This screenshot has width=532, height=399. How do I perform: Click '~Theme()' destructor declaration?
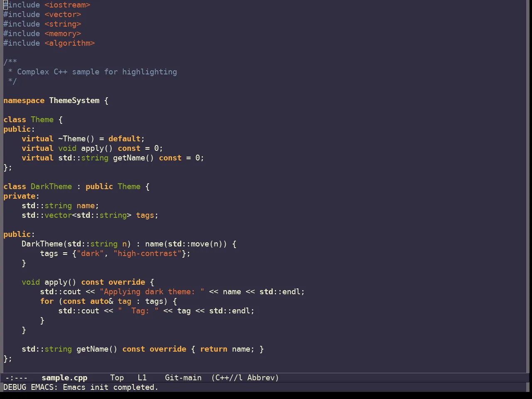76,139
